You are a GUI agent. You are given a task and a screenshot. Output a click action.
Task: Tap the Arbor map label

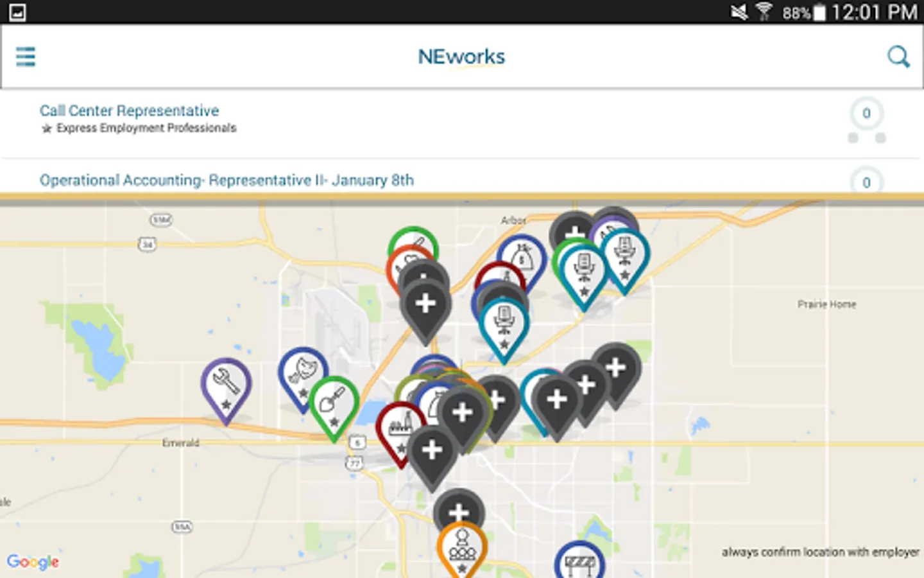[513, 220]
